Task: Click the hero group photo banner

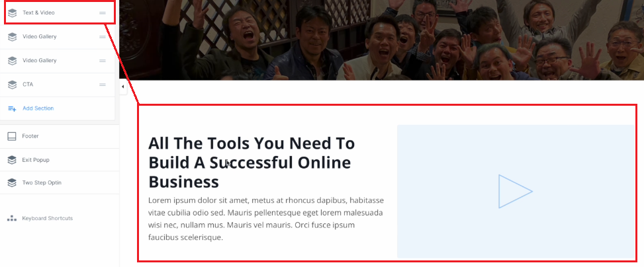Action: pos(381,40)
